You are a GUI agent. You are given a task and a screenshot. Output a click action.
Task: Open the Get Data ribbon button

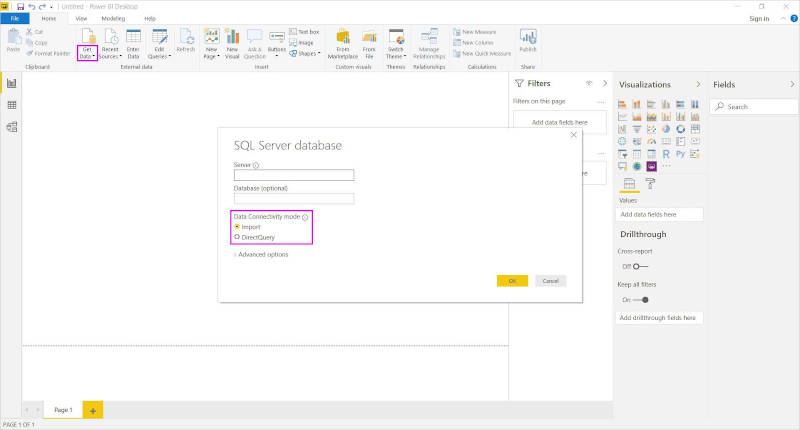tap(87, 44)
